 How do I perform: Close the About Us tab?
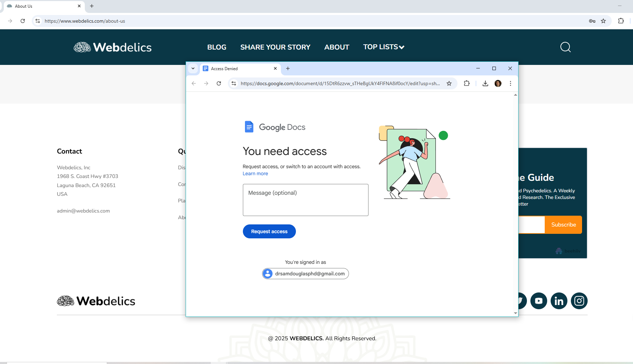point(79,6)
